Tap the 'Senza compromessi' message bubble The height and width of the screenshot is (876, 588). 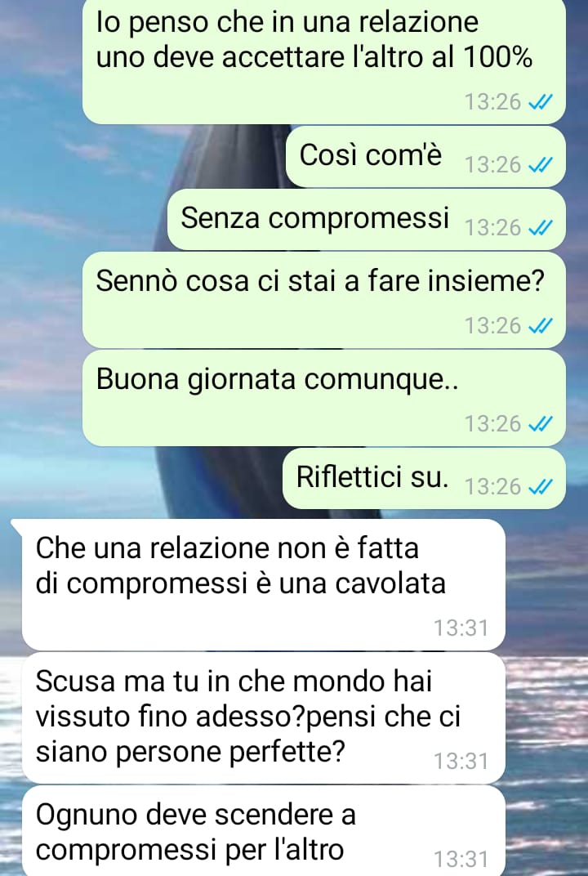pos(367,219)
